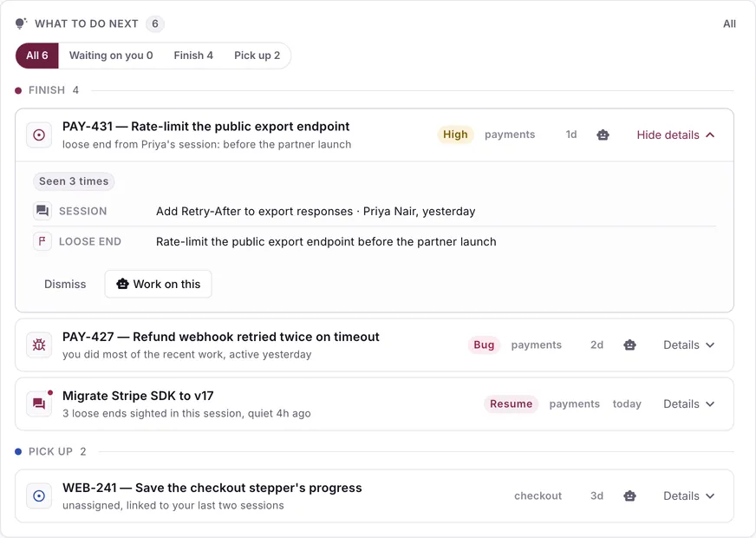
Task: Click the payments label in PAY-431 row
Action: tap(510, 134)
